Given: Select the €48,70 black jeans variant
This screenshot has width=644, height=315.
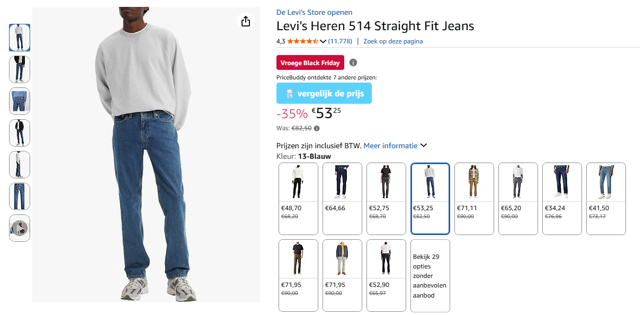Looking at the screenshot, I should point(298,199).
